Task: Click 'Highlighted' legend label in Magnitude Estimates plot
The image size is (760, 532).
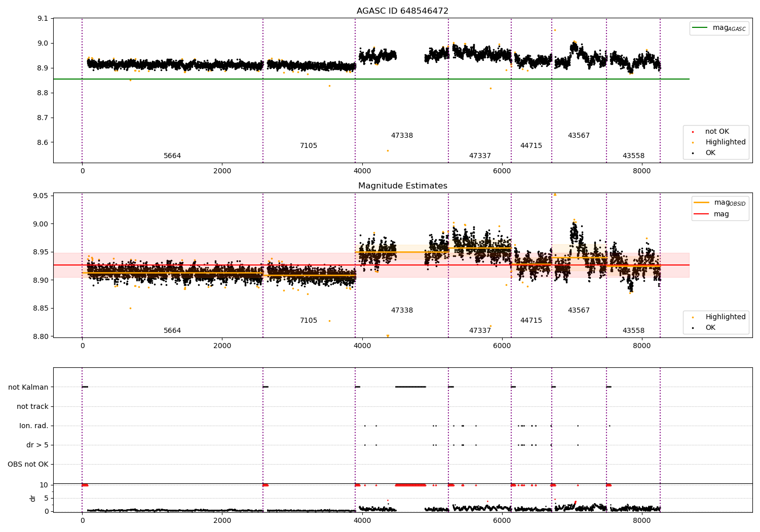Action: 726,317
